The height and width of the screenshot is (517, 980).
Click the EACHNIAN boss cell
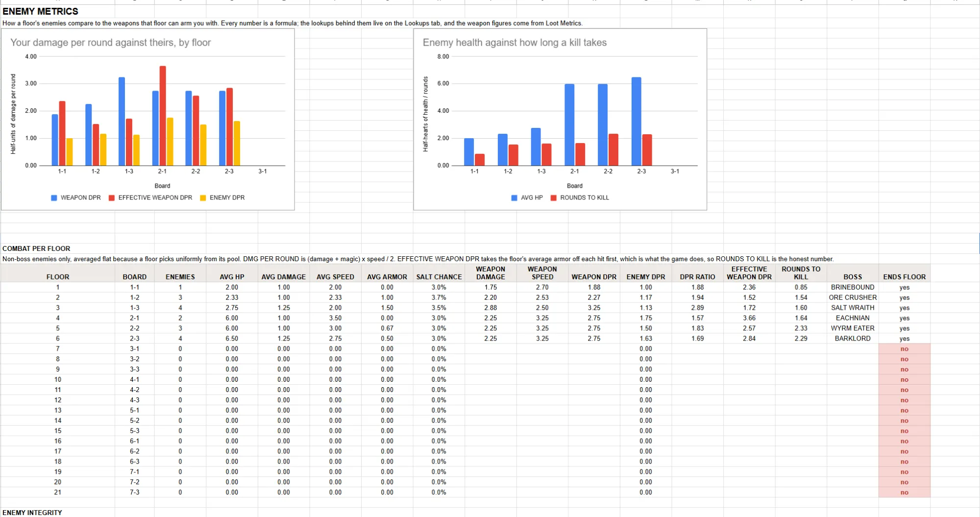pyautogui.click(x=853, y=318)
